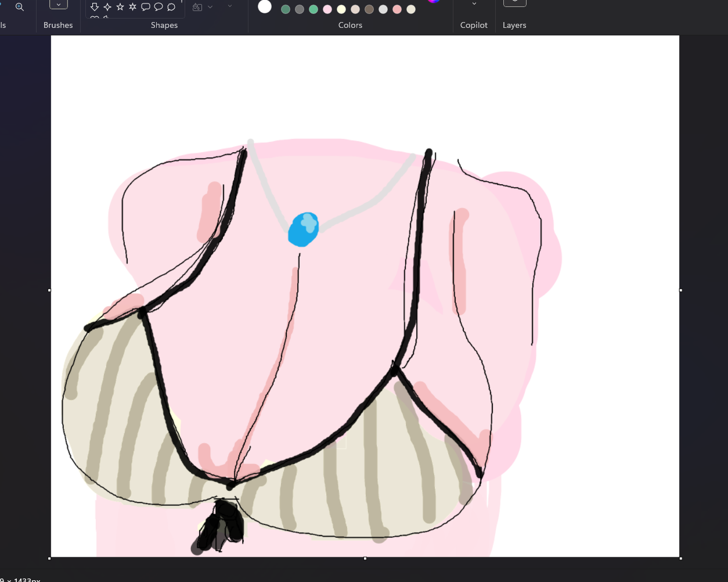Select the oval callout shape

pyautogui.click(x=158, y=7)
